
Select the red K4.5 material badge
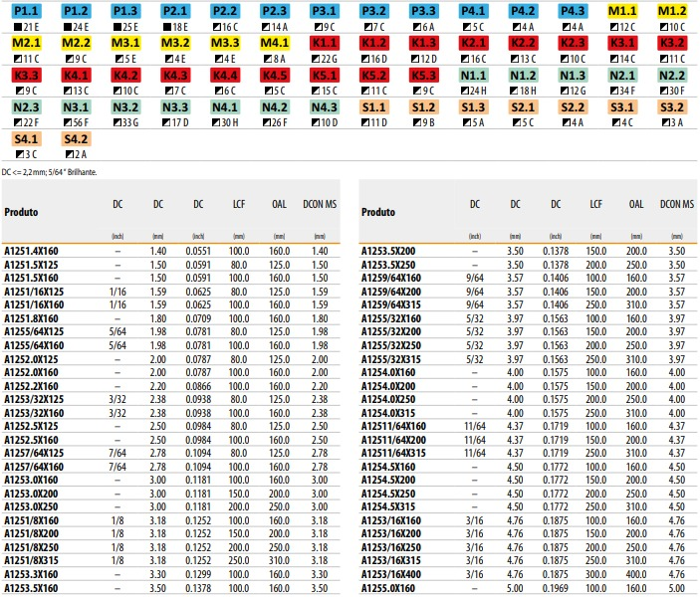click(274, 76)
